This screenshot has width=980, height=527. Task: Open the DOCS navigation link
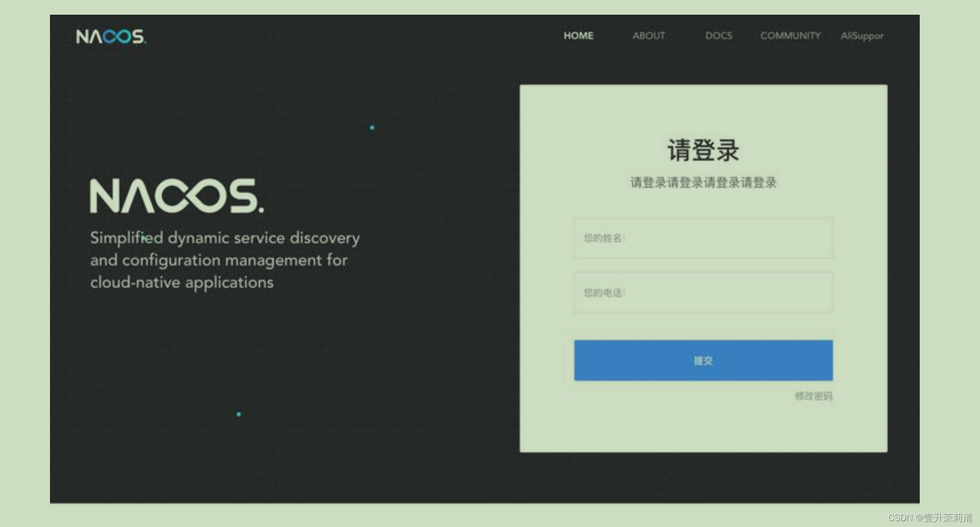click(x=719, y=36)
